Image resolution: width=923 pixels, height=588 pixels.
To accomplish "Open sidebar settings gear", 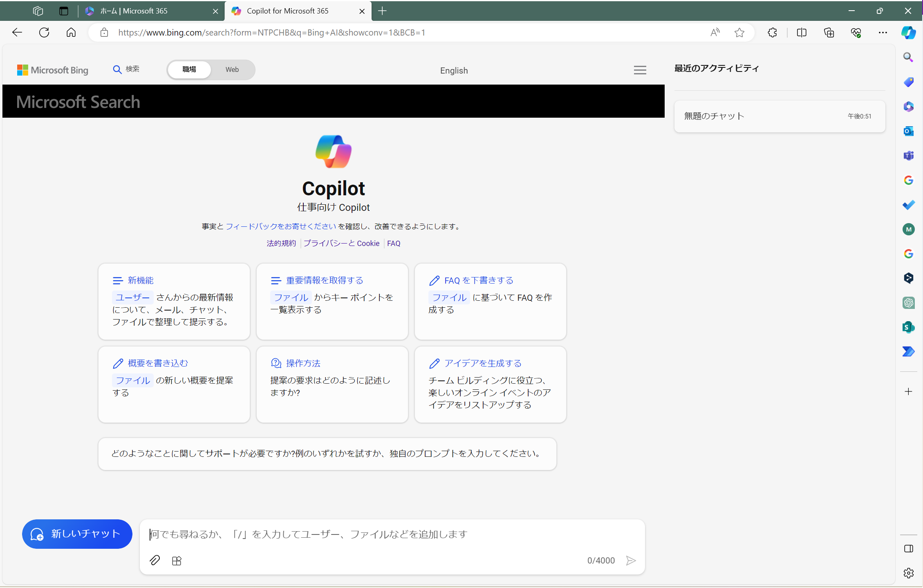I will click(908, 573).
